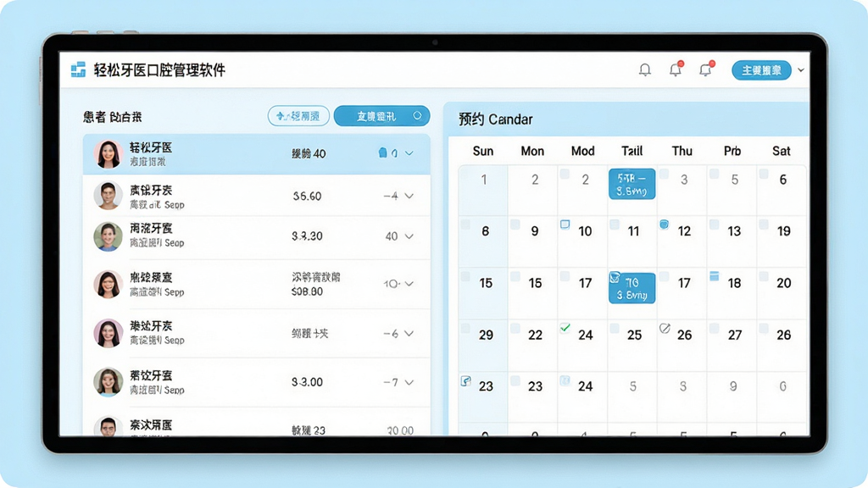Screen dimensions: 868x488
Task: Expand the patient row showing 36.60
Action: (409, 196)
